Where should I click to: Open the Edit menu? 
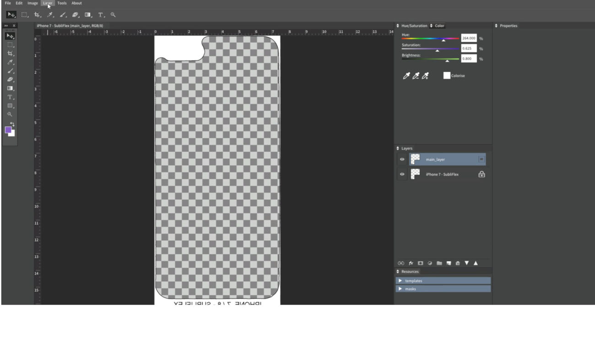click(19, 3)
